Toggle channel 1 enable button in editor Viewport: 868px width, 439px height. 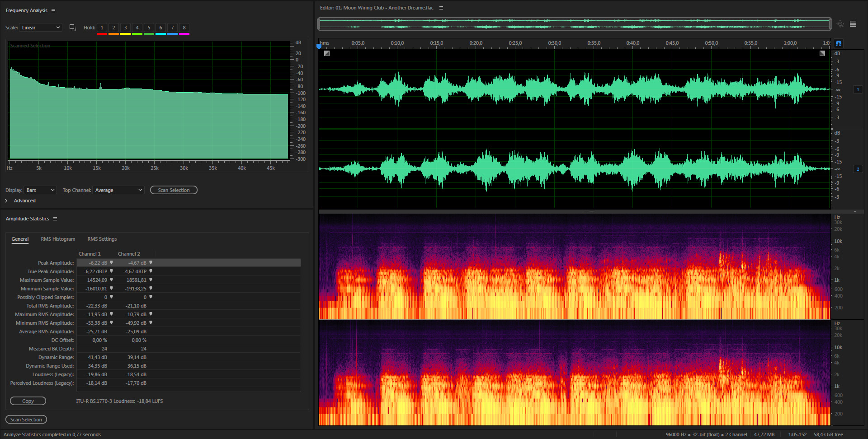pos(858,89)
